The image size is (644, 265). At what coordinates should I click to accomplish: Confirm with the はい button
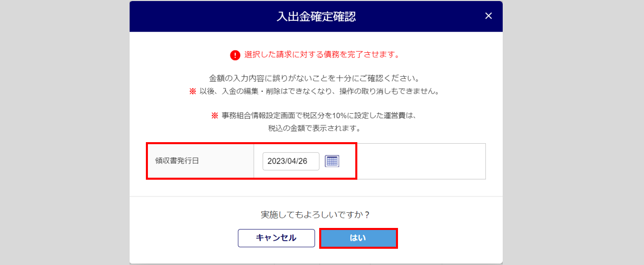(358, 238)
